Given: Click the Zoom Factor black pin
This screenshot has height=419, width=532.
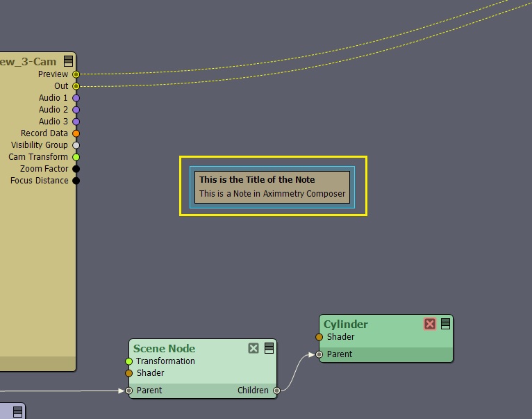Looking at the screenshot, I should (76, 169).
